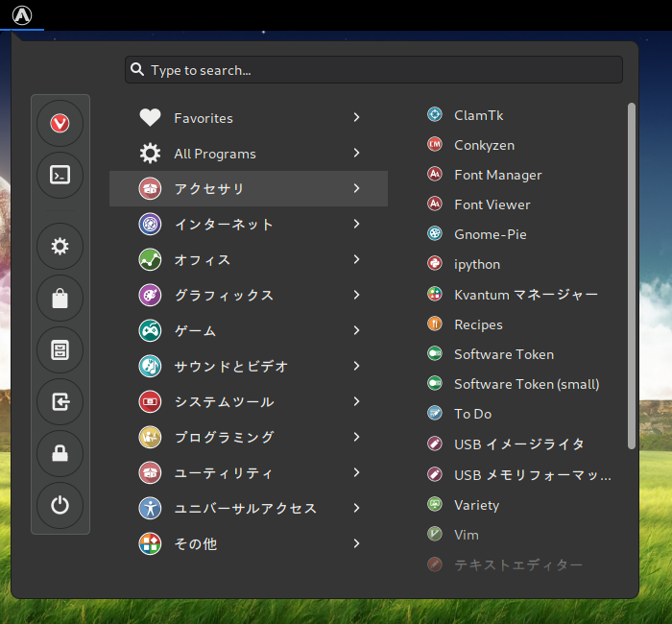Click the USB イメージライタ icon
Screen dimensions: 672x624
tap(435, 444)
